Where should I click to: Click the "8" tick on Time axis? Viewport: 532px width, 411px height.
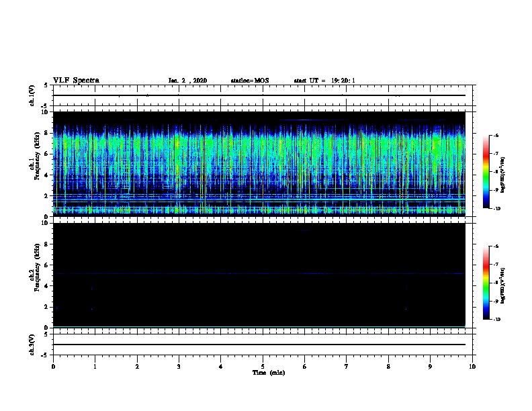388,367
